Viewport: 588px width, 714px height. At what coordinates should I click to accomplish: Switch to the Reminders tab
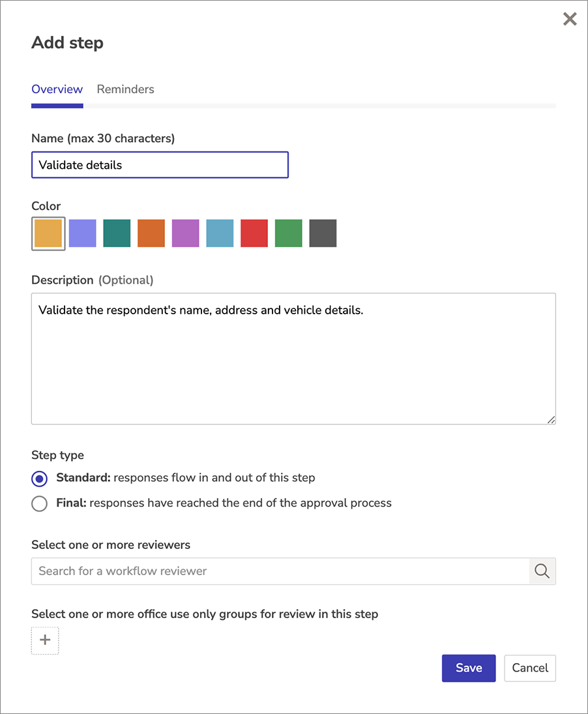[126, 89]
